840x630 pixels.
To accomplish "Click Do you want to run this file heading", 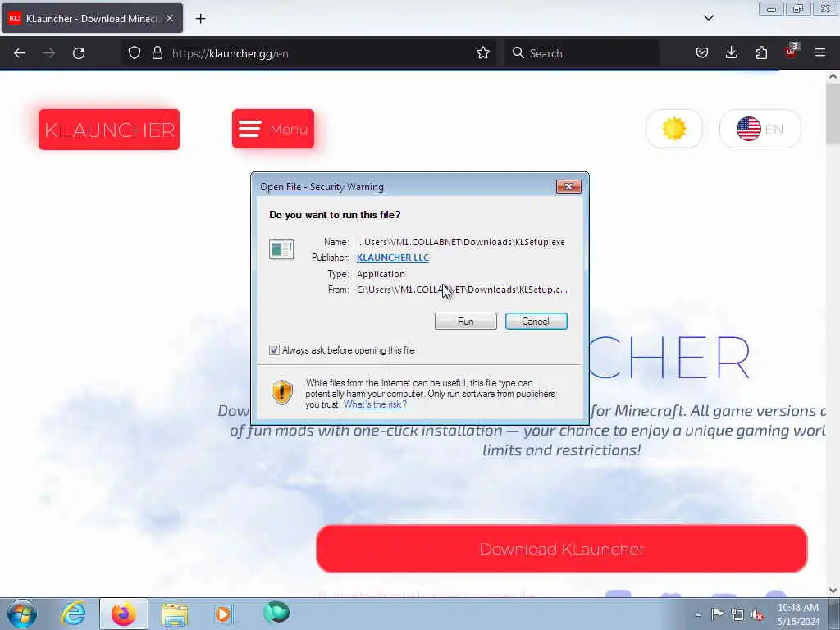I will 335,215.
